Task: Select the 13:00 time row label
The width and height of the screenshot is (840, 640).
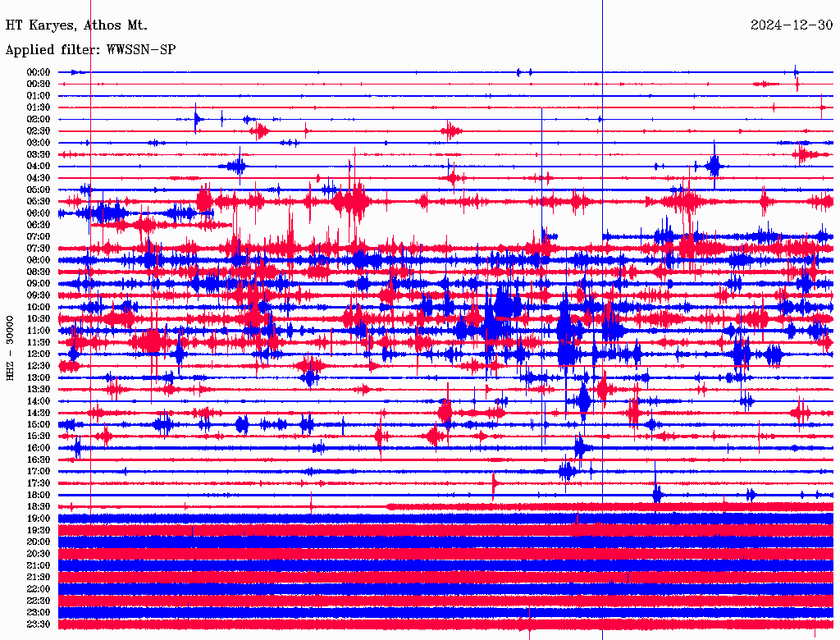Action: [x=39, y=378]
